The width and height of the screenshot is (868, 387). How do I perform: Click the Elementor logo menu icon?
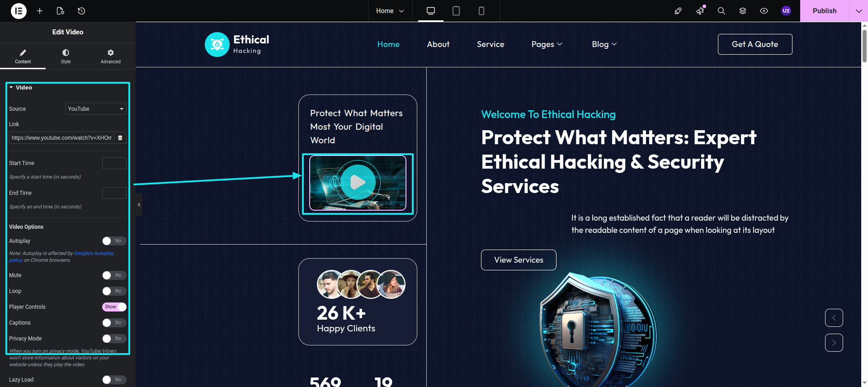19,11
